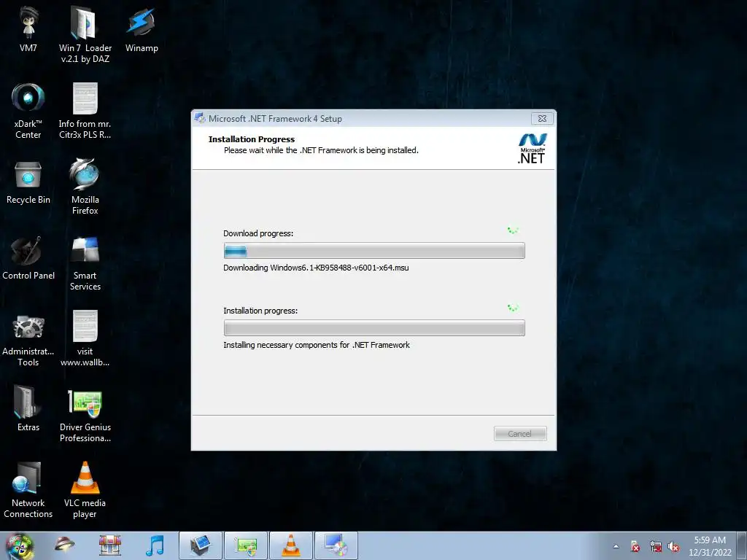Click 'Downloading Windows6.1-KB958488' status text
Image resolution: width=747 pixels, height=560 pixels.
tap(316, 268)
